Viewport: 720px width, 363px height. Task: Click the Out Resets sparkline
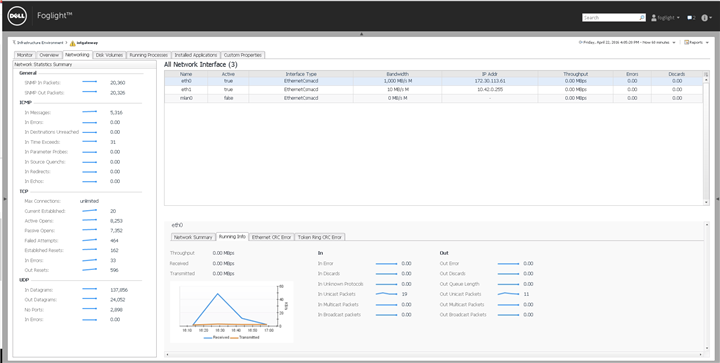click(90, 270)
